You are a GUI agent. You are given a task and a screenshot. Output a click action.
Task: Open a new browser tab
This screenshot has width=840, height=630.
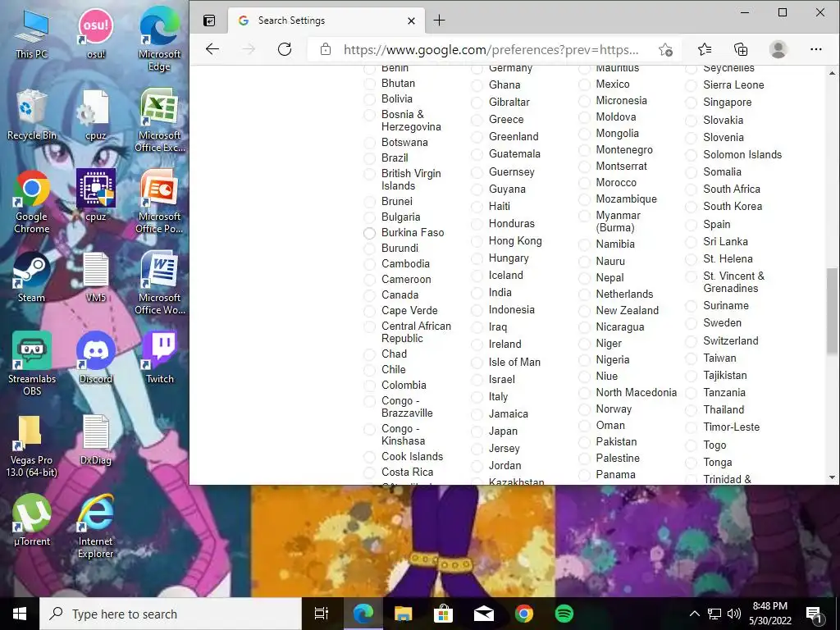[x=440, y=21]
